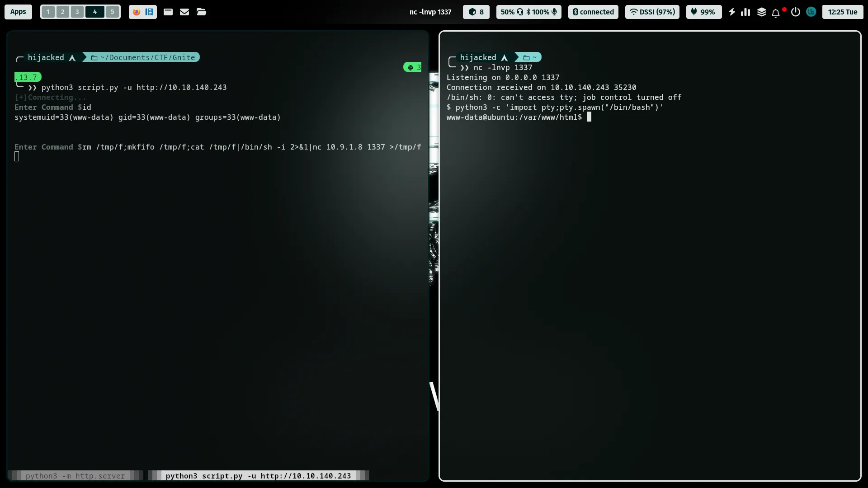Switch to workspace 5
The width and height of the screenshot is (868, 488).
tap(113, 12)
